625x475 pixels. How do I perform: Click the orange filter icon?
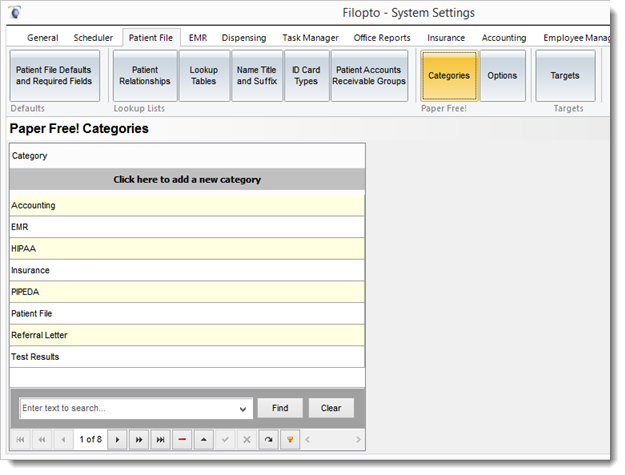[290, 440]
